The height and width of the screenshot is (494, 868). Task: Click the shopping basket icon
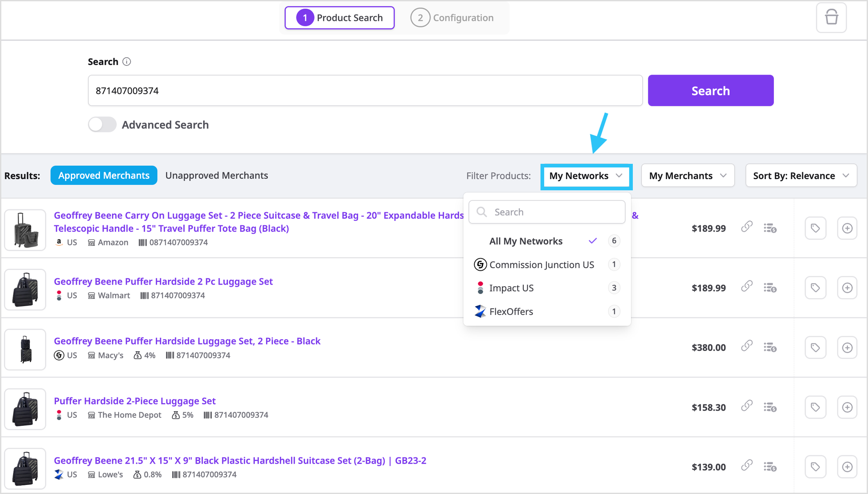pos(831,18)
